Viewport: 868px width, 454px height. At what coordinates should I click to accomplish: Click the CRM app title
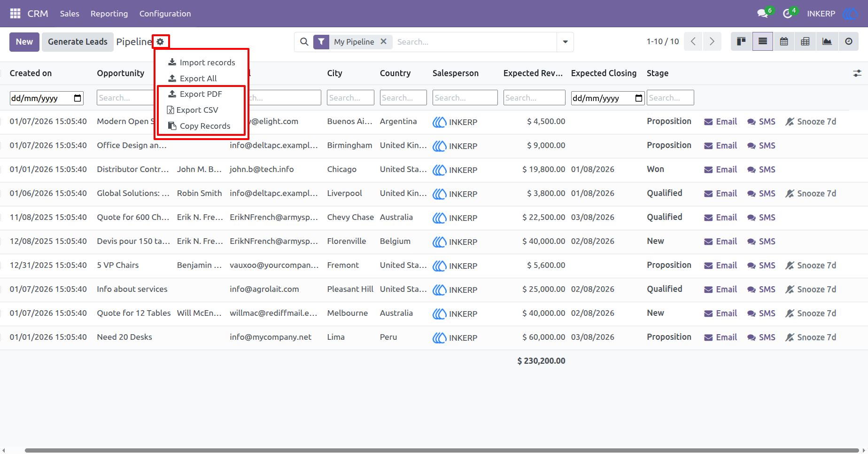[38, 14]
